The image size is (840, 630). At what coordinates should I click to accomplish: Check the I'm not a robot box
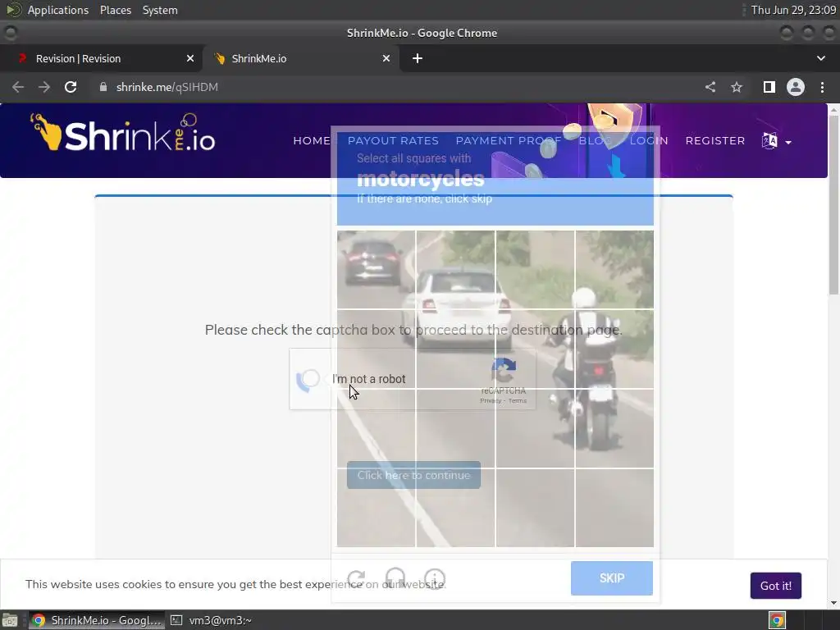308,379
